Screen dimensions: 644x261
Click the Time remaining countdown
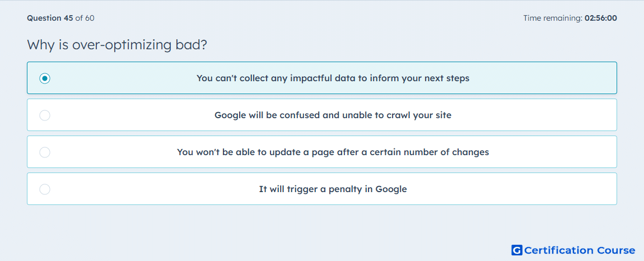[x=570, y=18]
